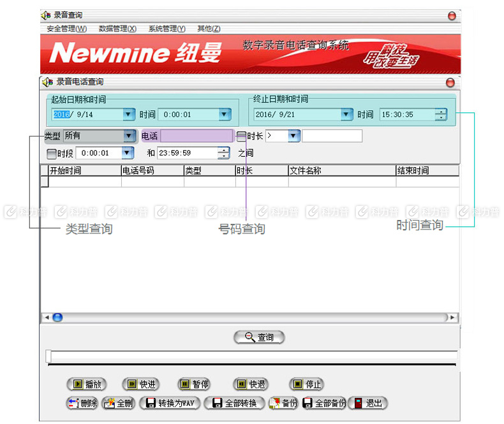Screen dimensions: 504x424
Task: Click the 结束时间 column header
Action: point(427,171)
